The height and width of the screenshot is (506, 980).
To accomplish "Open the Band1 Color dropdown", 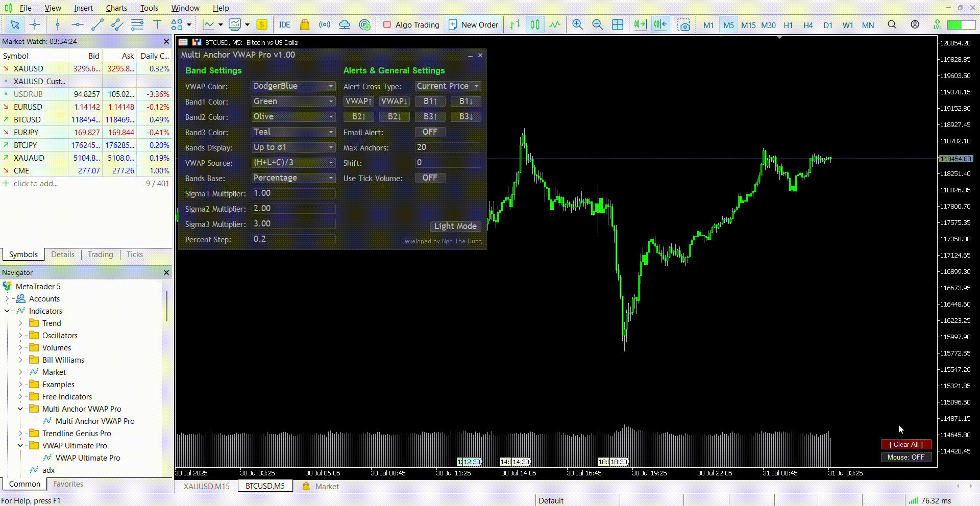I will tap(293, 102).
